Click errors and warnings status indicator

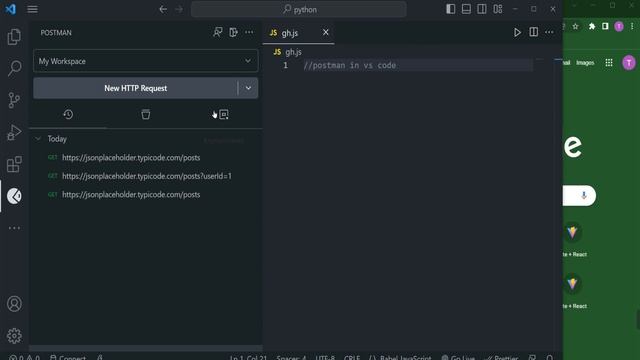pos(24,357)
